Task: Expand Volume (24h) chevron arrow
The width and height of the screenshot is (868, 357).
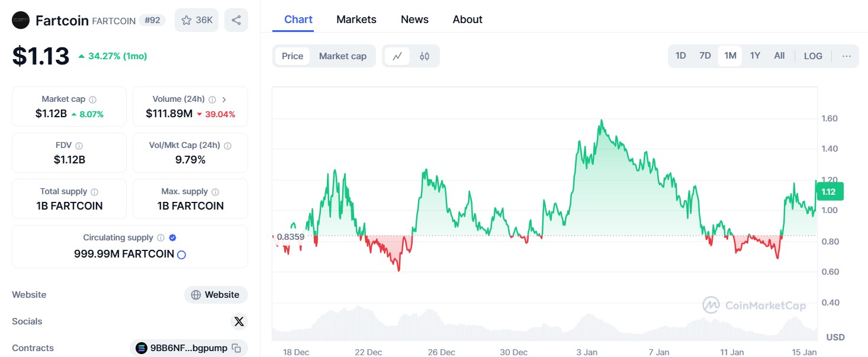Action: [x=224, y=99]
